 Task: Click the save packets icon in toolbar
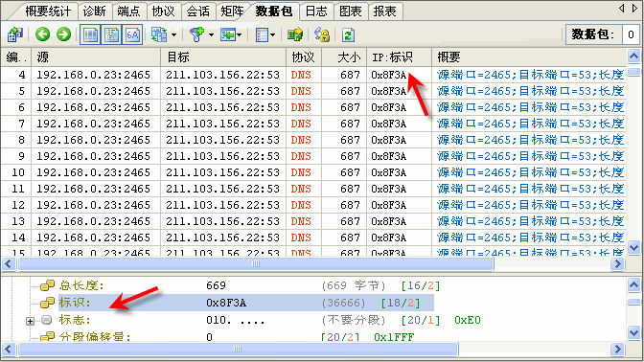click(15, 34)
